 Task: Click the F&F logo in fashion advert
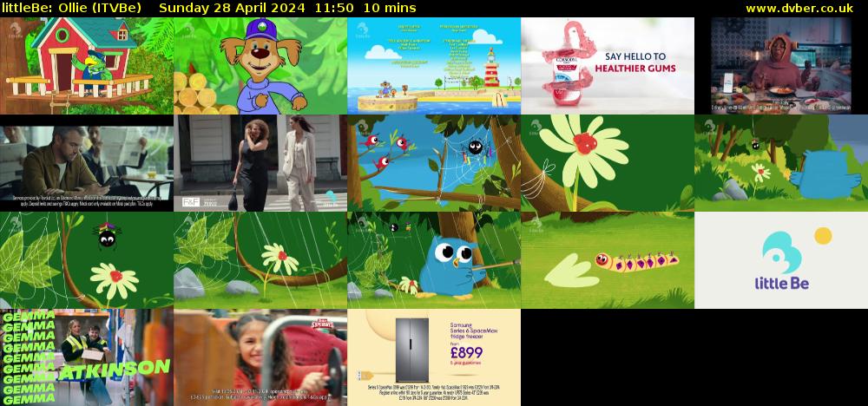click(190, 202)
